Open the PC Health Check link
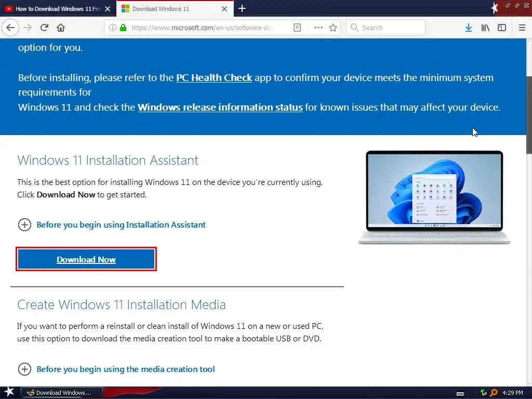This screenshot has height=399, width=532. coord(214,78)
